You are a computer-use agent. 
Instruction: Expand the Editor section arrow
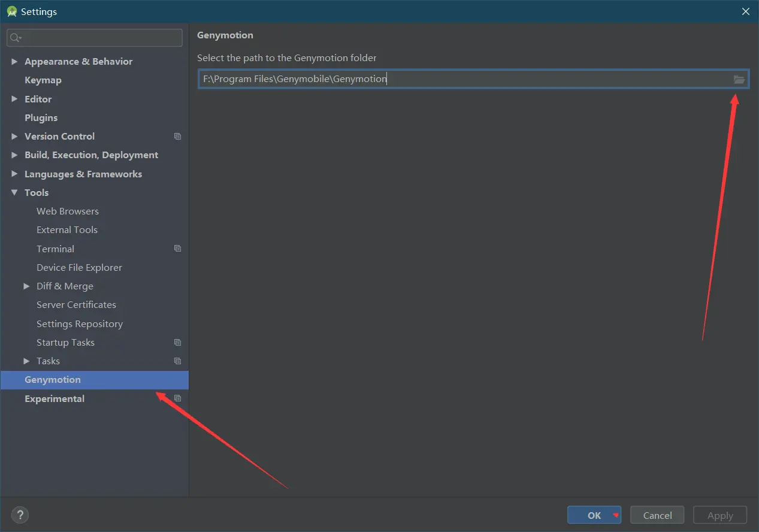(x=14, y=99)
